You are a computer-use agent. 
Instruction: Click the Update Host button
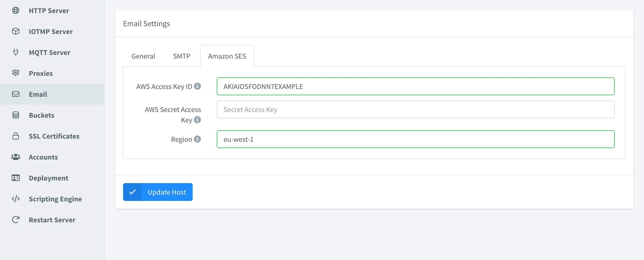click(158, 192)
